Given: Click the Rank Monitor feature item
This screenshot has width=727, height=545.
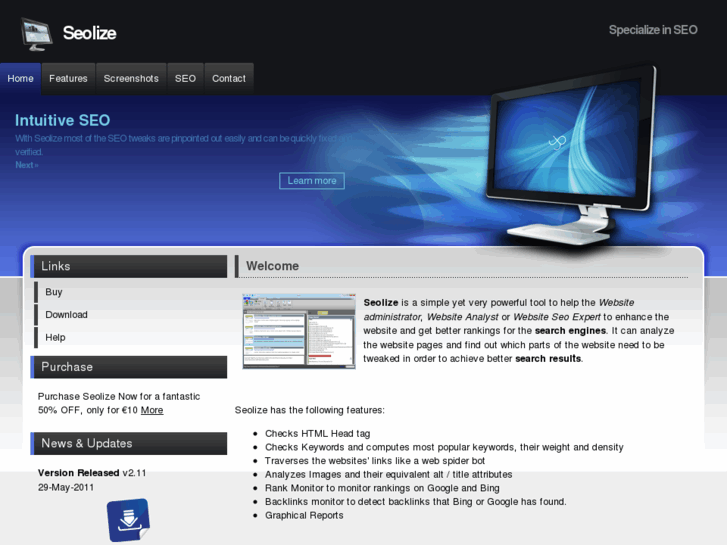Looking at the screenshot, I should coord(383,488).
